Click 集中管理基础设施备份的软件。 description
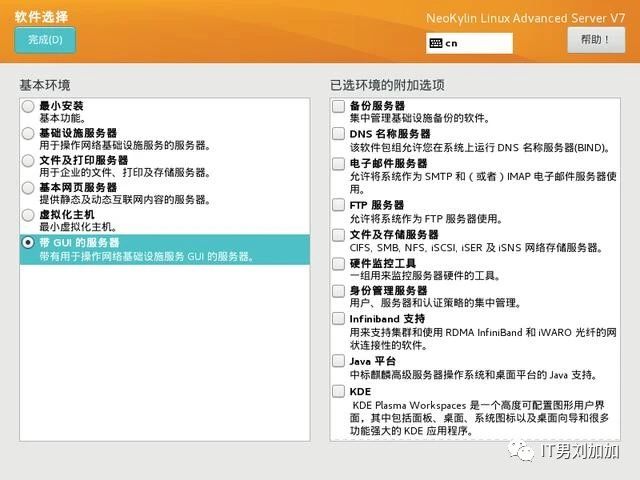Image resolution: width=640 pixels, height=480 pixels. tap(420, 118)
